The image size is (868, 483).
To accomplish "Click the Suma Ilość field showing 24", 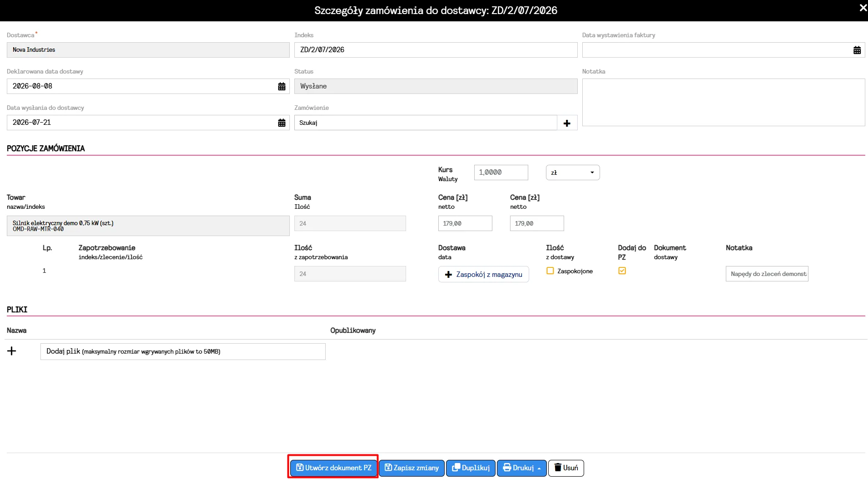I will 350,223.
